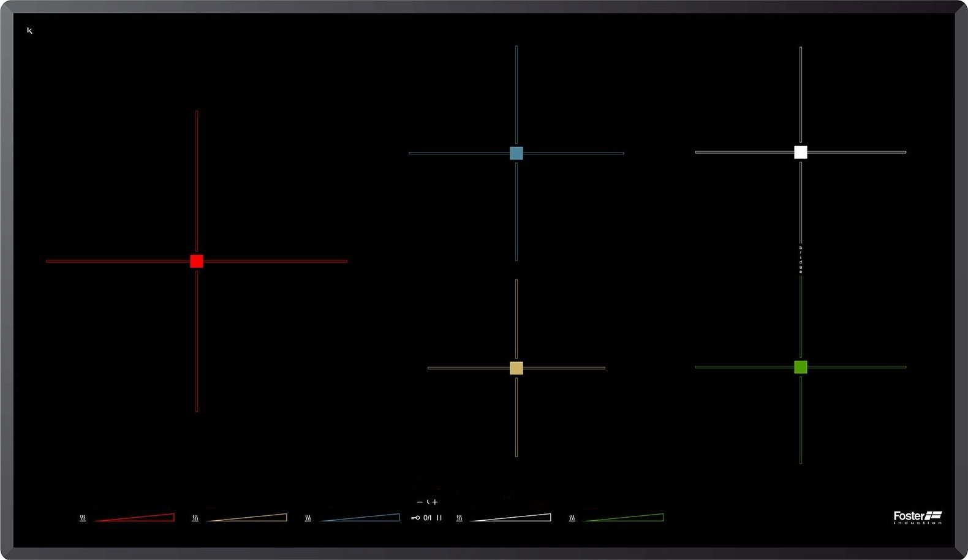The image size is (968, 560).
Task: Tap keep-warm icon beside white slider
Action: [x=459, y=518]
